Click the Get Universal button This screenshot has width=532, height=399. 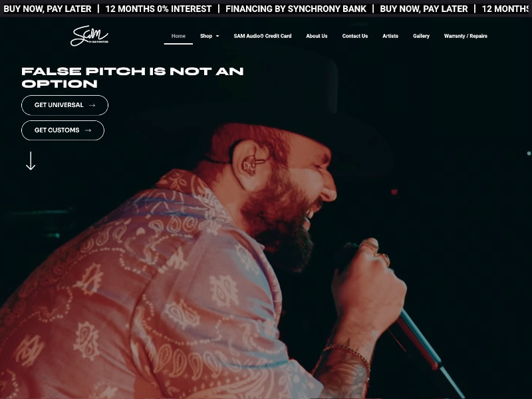tap(65, 105)
